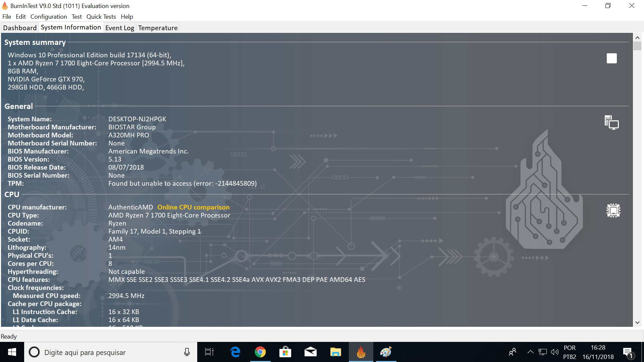Viewport: 644px width, 362px height.
Task: Click BIOS manufacturer American Megatrends Inc.
Action: [148, 151]
